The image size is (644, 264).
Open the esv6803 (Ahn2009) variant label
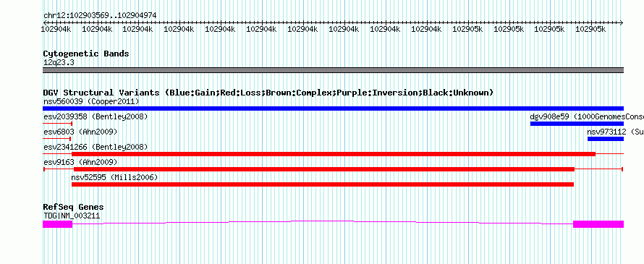[x=80, y=132]
